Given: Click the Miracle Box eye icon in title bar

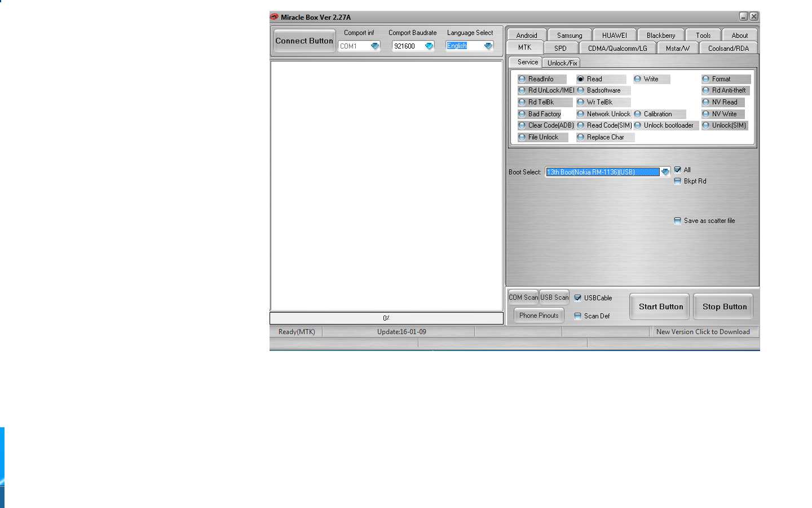Looking at the screenshot, I should (274, 17).
